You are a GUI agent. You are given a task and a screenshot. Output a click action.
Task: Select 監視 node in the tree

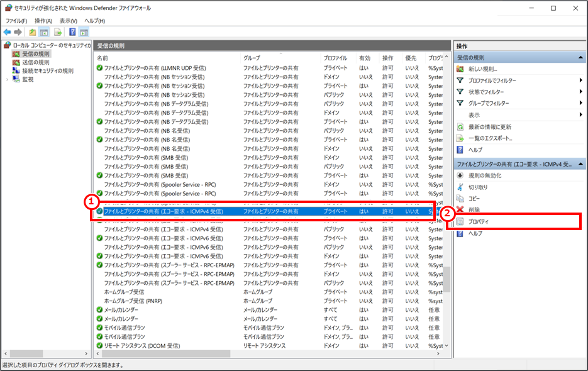(28, 79)
